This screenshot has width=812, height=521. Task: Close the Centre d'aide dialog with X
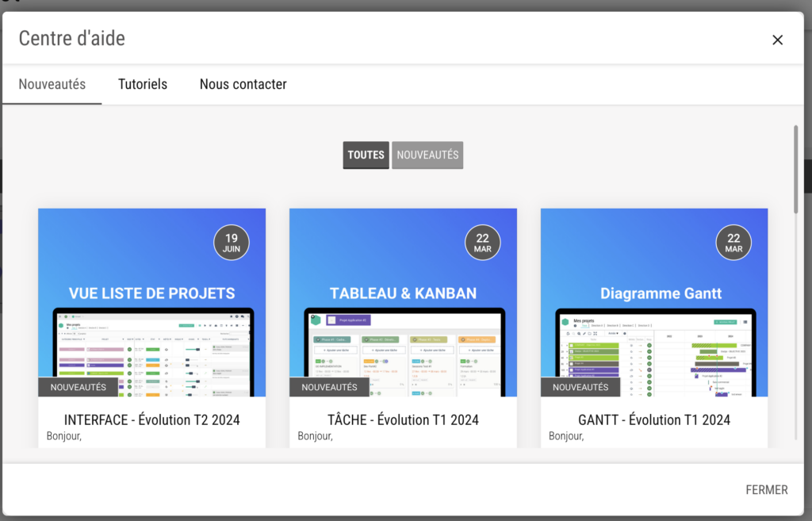click(x=777, y=40)
